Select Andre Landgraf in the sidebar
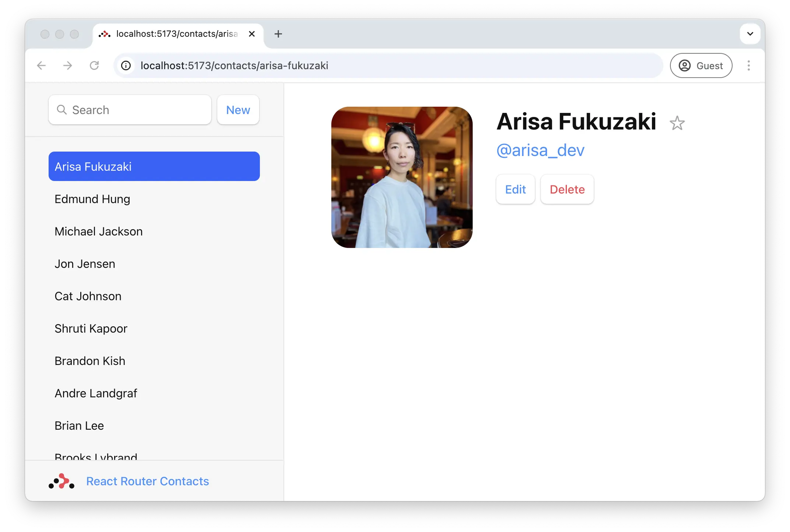The image size is (790, 532). pyautogui.click(x=154, y=393)
